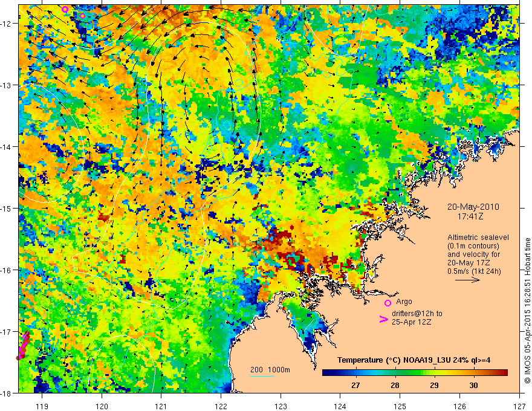The height and width of the screenshot is (411, 532).
Task: Click the '25-Apr 12Z' legend text
Action: [411, 322]
